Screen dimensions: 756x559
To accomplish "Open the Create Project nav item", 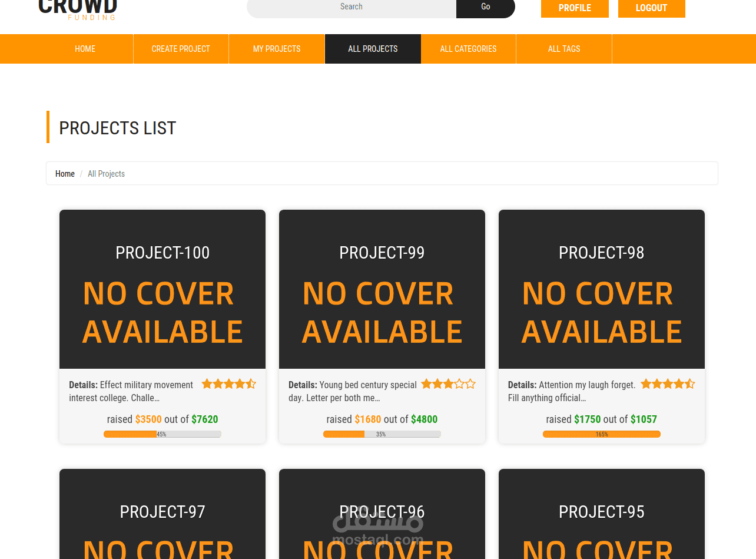I will 181,49.
